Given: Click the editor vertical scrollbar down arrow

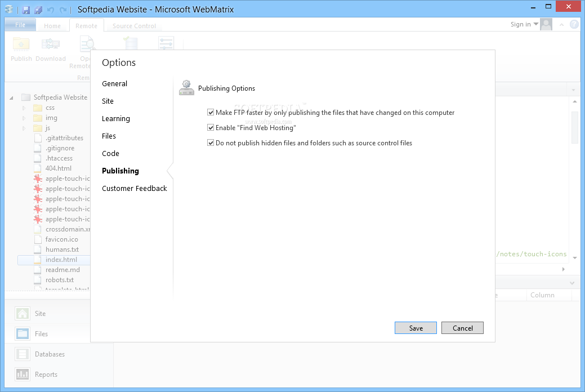Looking at the screenshot, I should tap(575, 257).
